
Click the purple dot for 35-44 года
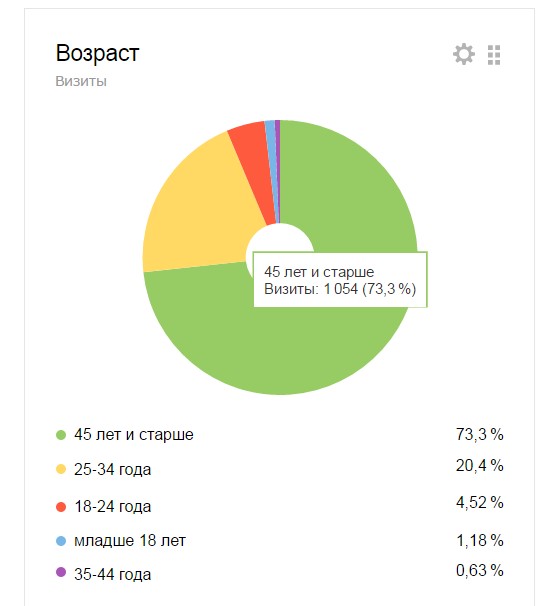coord(61,572)
